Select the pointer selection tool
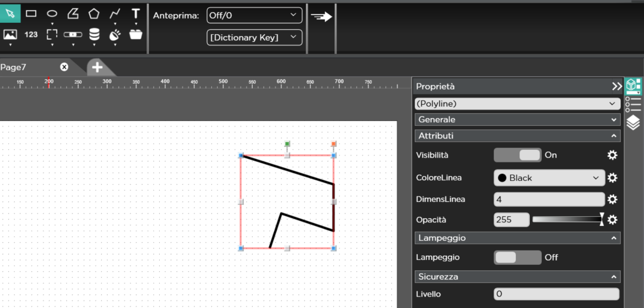644x308 pixels. [10, 13]
